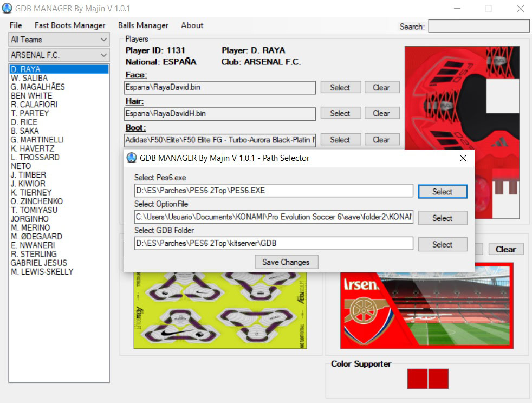Click the Hair file path field
This screenshot has height=403, width=532.
click(x=220, y=114)
